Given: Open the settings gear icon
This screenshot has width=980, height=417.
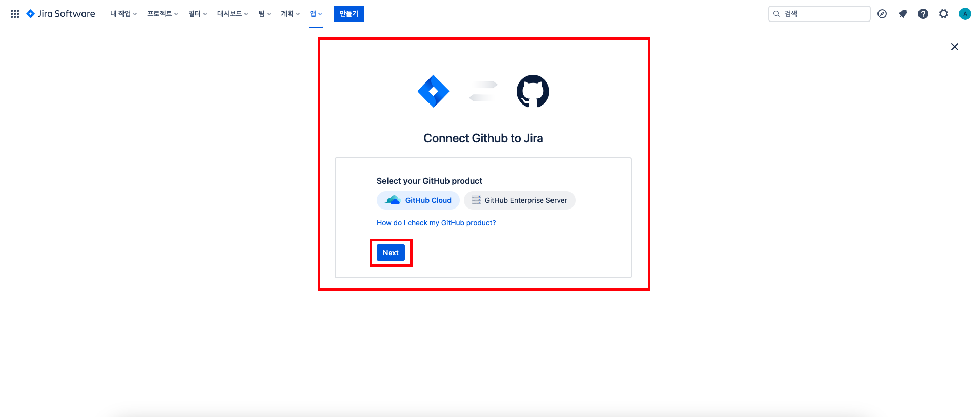Looking at the screenshot, I should coord(944,14).
